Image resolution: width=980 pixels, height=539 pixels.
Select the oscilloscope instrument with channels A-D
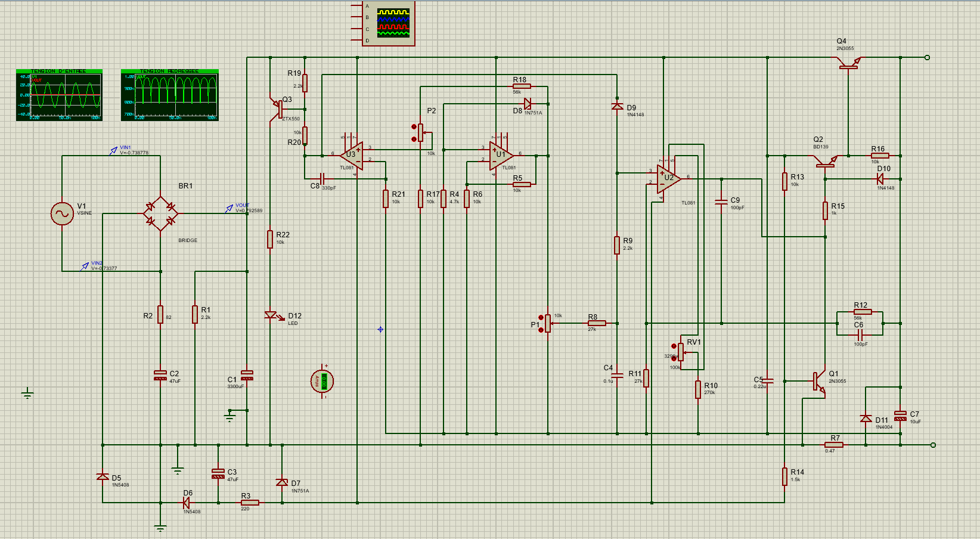click(388, 22)
